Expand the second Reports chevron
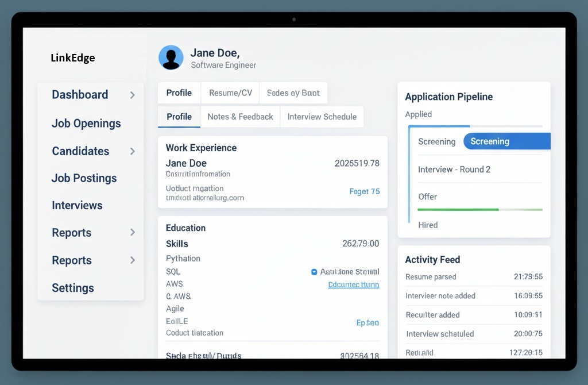588x385 pixels. coord(133,260)
